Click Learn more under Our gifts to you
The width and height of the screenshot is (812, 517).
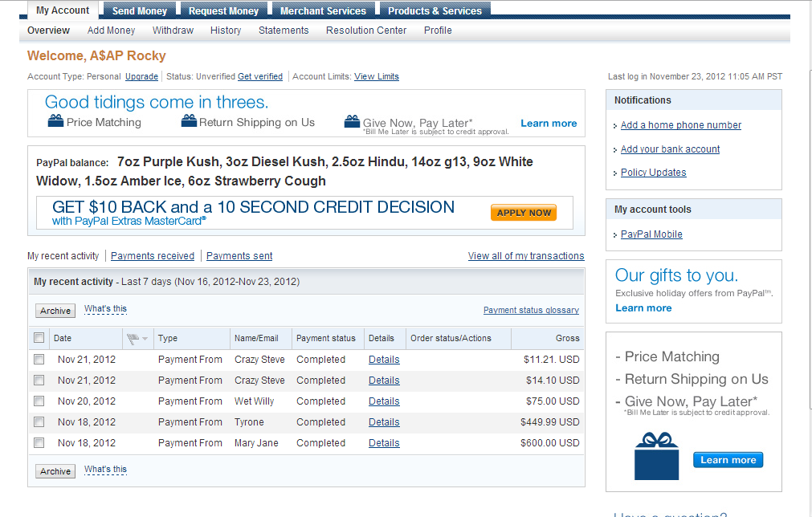coord(643,308)
